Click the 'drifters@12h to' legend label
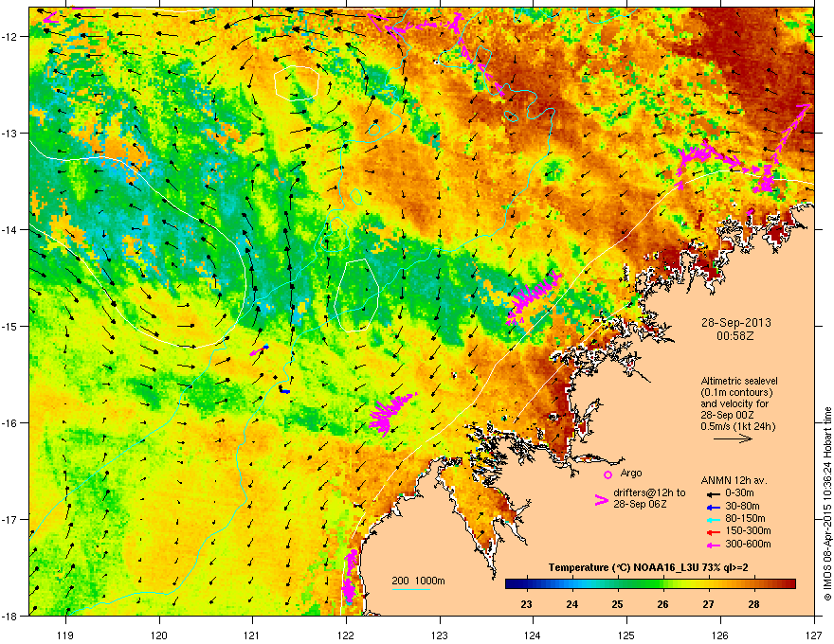834x644 pixels. pyautogui.click(x=649, y=492)
